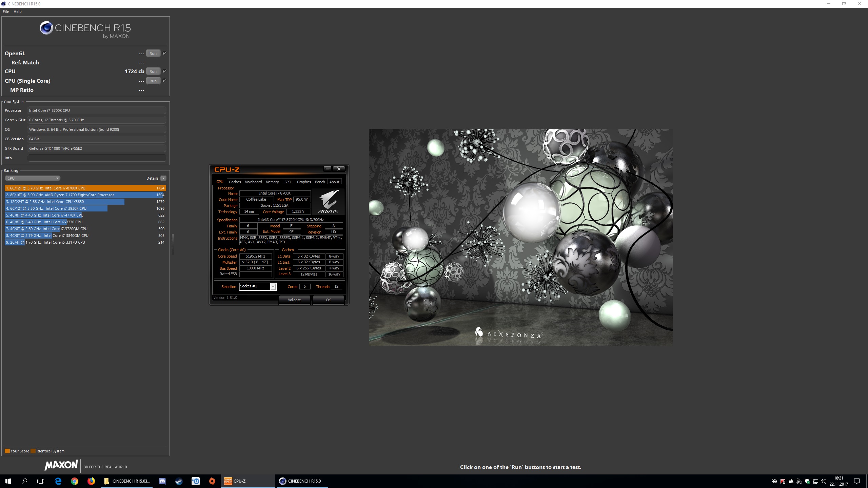Run the CPU (Single Core) test
Image resolution: width=868 pixels, height=488 pixels.
coord(153,81)
